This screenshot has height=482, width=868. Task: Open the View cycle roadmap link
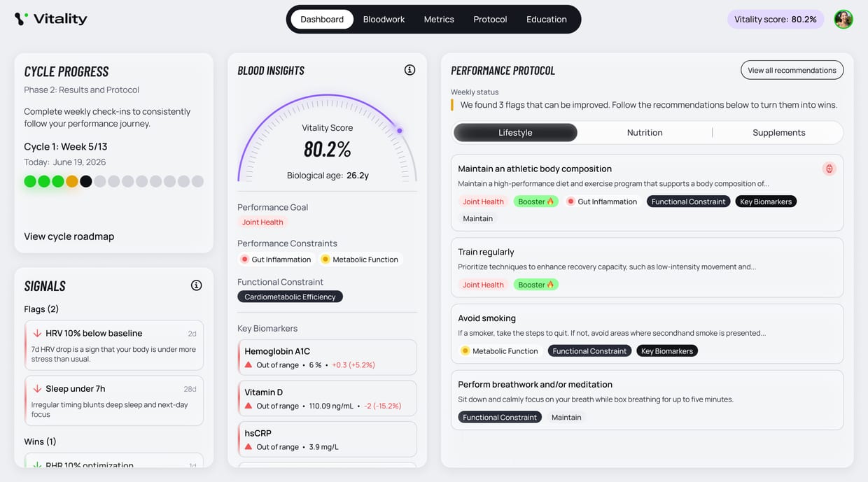[69, 236]
